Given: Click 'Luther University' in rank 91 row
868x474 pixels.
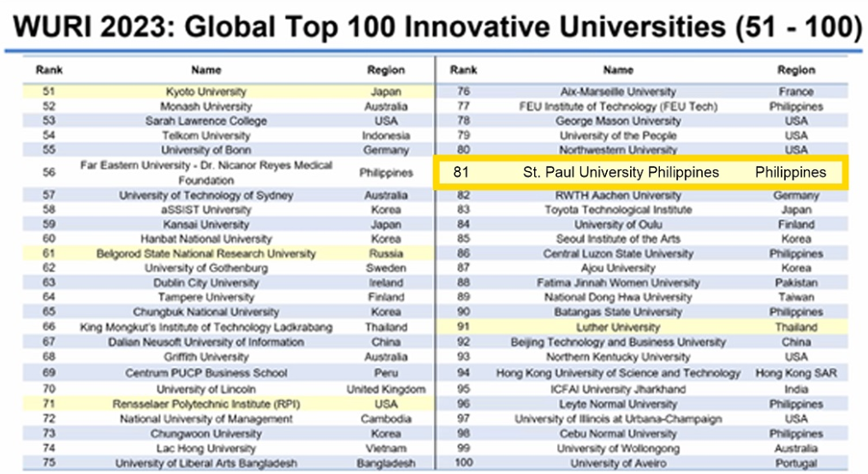Looking at the screenshot, I should [618, 327].
